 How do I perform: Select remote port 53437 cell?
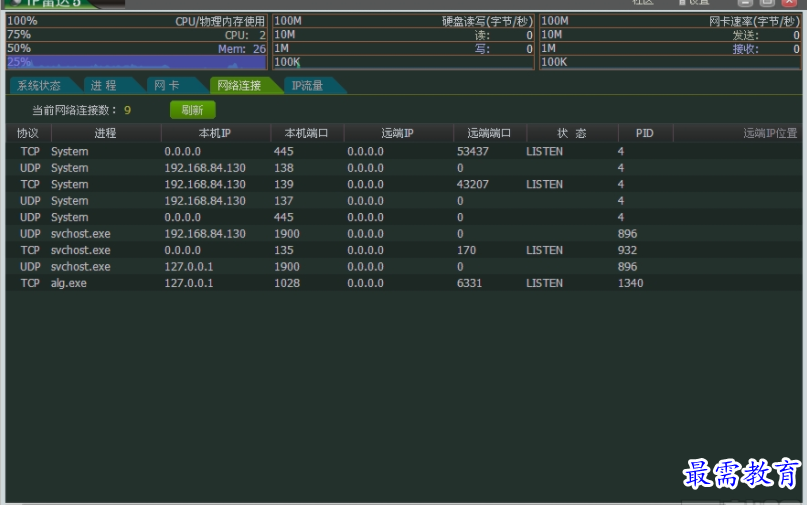[472, 151]
